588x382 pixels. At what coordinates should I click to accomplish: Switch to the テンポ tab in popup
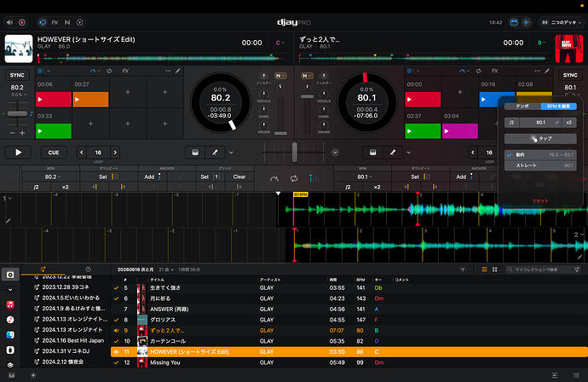point(522,107)
